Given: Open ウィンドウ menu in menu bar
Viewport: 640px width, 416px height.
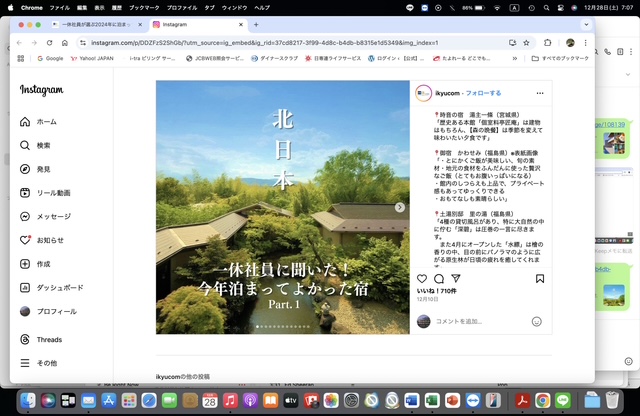Looking at the screenshot, I should 234,7.
